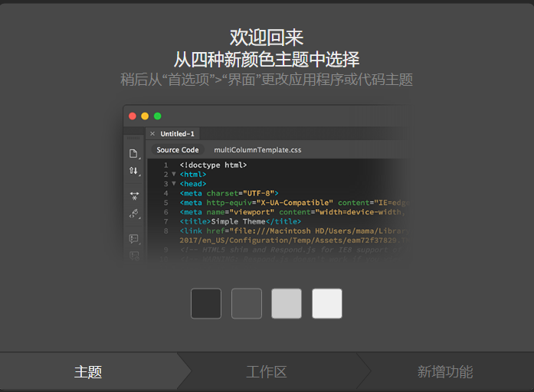
Task: Select the Source Code tab
Action: point(178,150)
